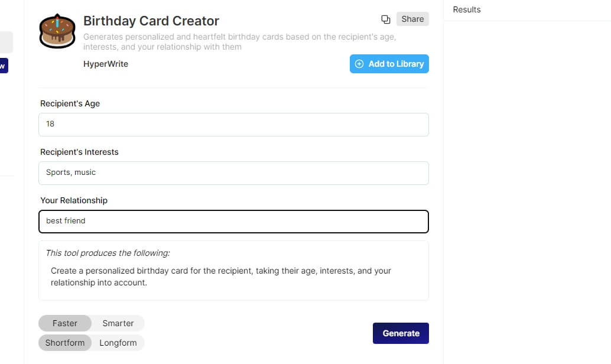Click the Share button
Image resolution: width=611 pixels, height=364 pixels.
[412, 19]
